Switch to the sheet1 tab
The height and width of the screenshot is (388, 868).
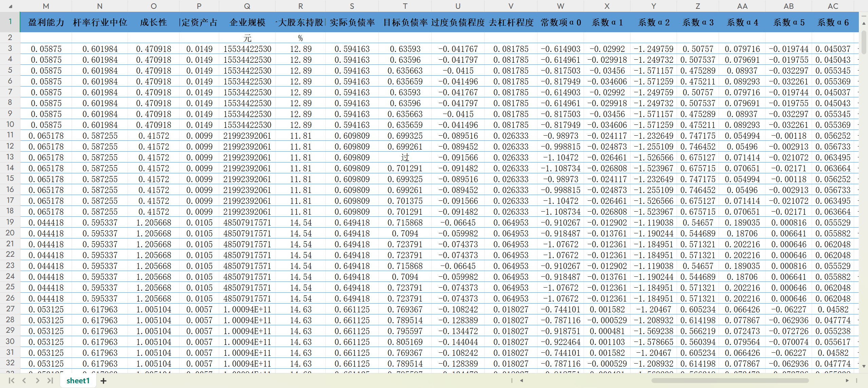point(78,381)
